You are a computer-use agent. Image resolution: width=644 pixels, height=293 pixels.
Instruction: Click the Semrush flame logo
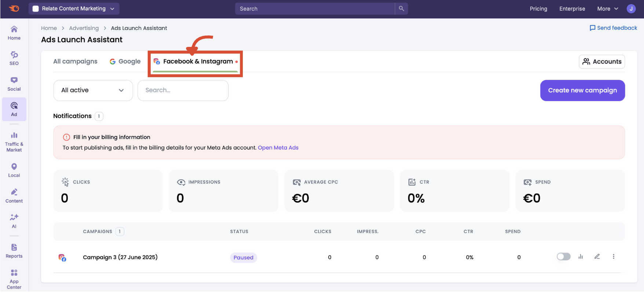pyautogui.click(x=14, y=8)
